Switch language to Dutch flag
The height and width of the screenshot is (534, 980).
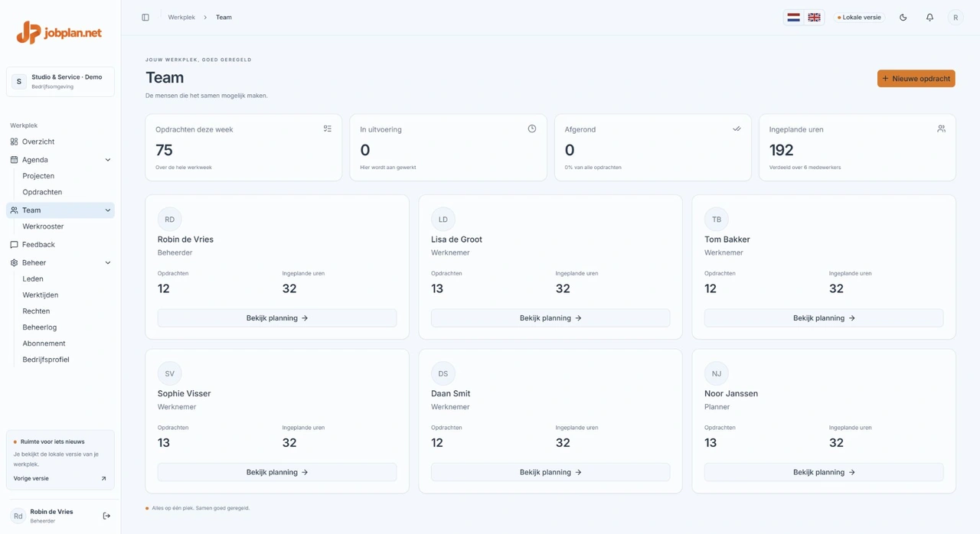(794, 17)
